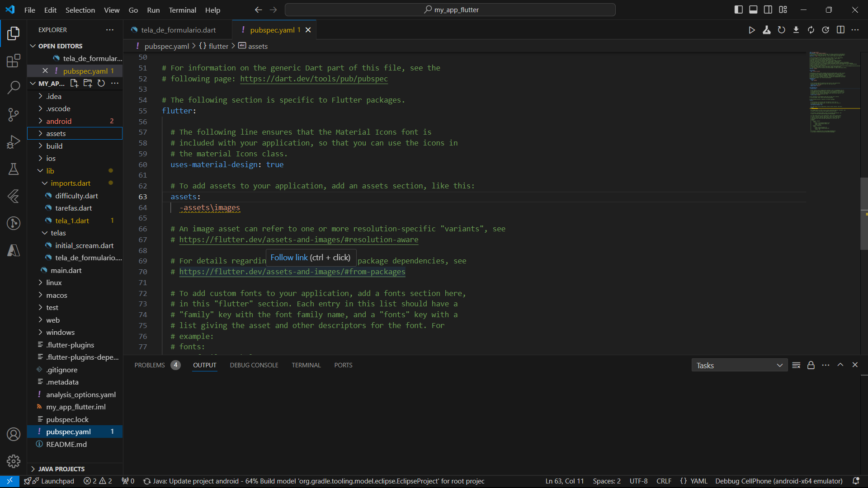
Task: Open Run and Debug view
Action: 14,142
